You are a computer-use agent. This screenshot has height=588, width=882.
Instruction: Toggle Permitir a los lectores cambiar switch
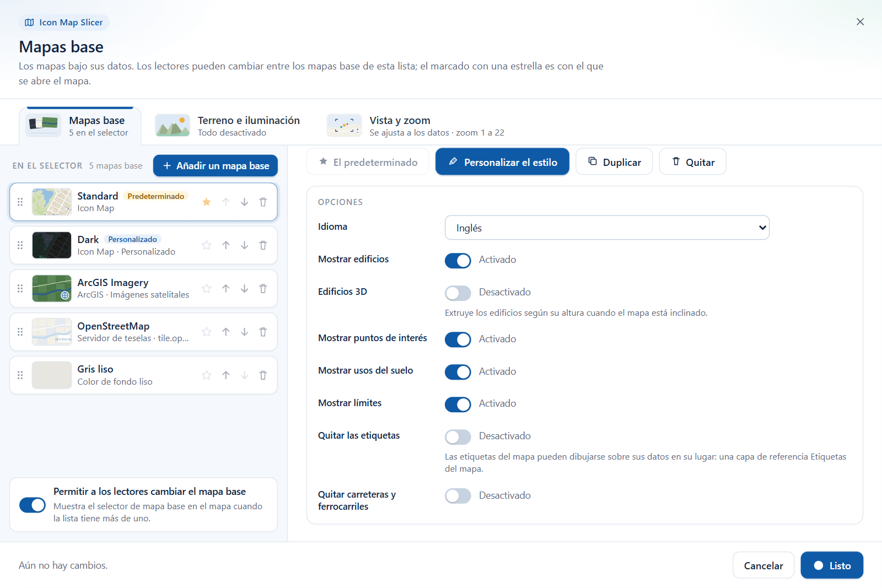(x=33, y=505)
